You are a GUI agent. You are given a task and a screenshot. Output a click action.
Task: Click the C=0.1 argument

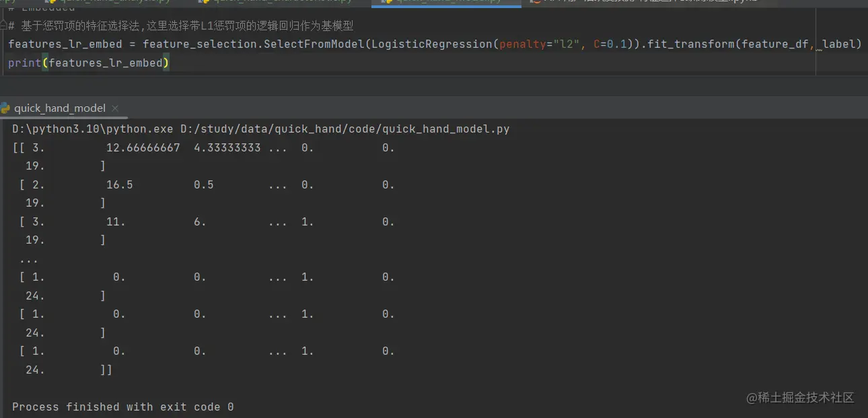610,44
